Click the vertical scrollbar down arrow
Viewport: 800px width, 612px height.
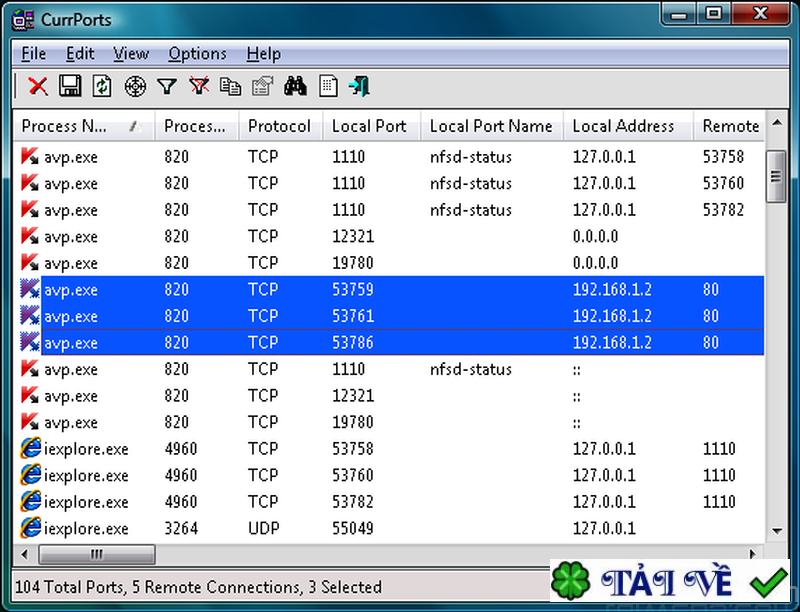click(x=775, y=530)
